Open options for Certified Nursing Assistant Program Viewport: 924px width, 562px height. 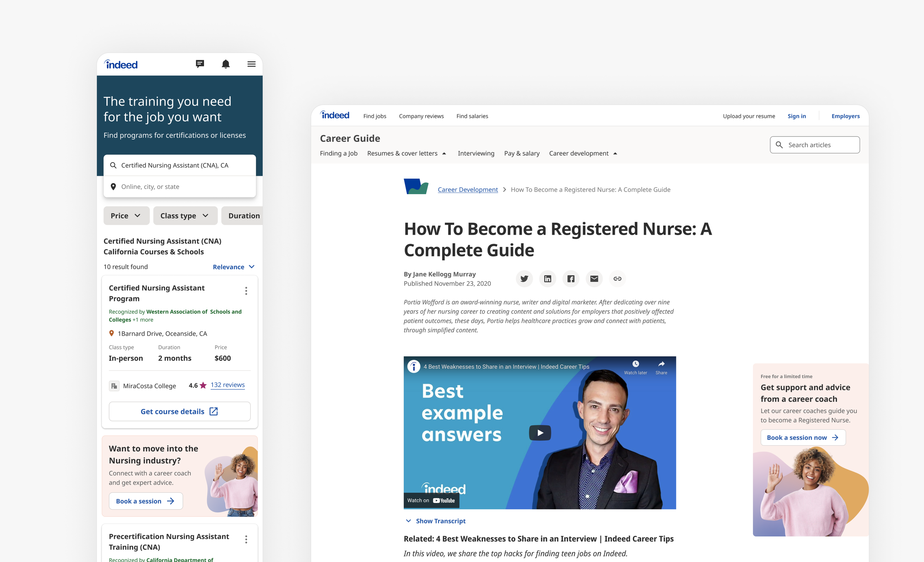(x=246, y=291)
